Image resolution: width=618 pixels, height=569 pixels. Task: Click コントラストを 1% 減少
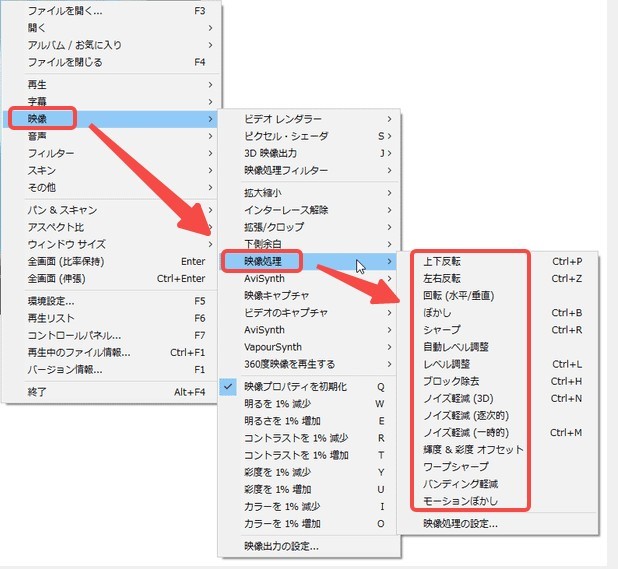pos(309,438)
